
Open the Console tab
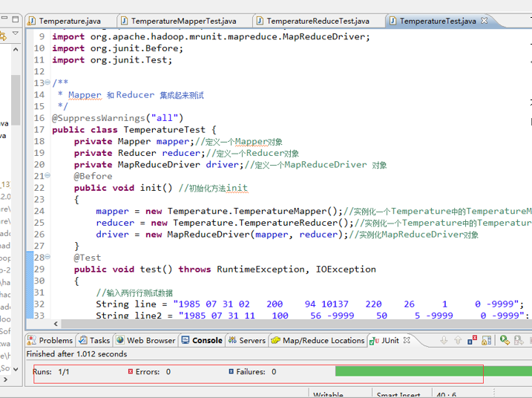(x=207, y=340)
